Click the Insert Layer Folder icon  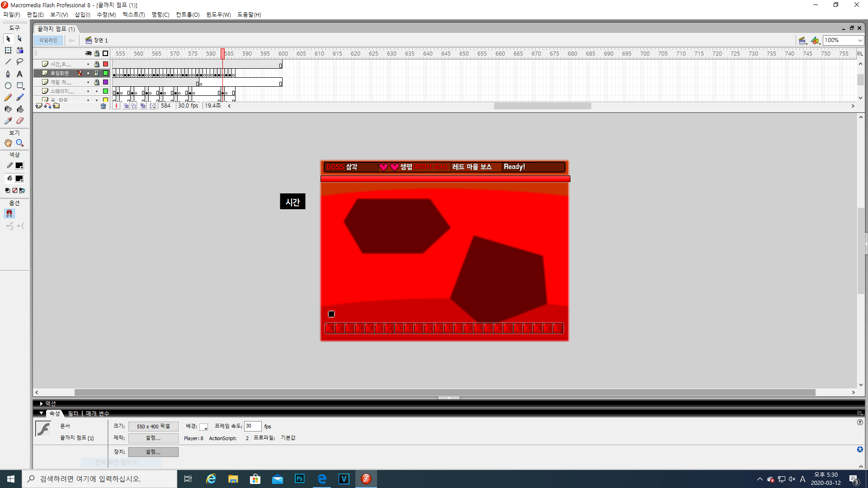point(56,106)
